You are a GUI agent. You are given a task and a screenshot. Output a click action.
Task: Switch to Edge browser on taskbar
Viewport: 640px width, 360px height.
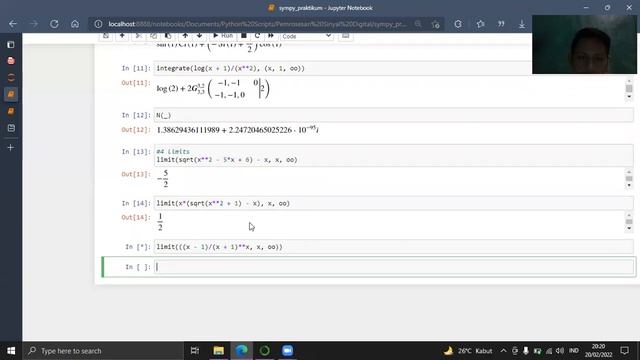click(242, 351)
